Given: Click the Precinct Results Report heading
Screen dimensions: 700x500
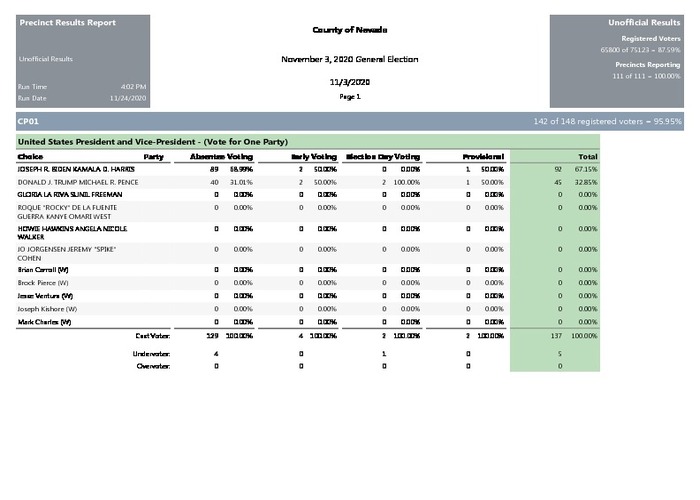Looking at the screenshot, I should 67,23.
